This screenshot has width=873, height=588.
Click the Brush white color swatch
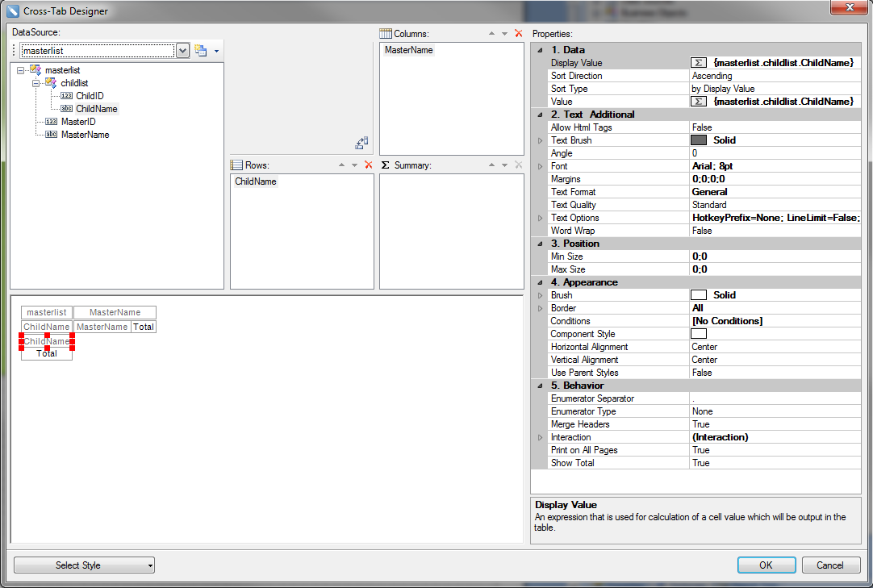(x=699, y=295)
